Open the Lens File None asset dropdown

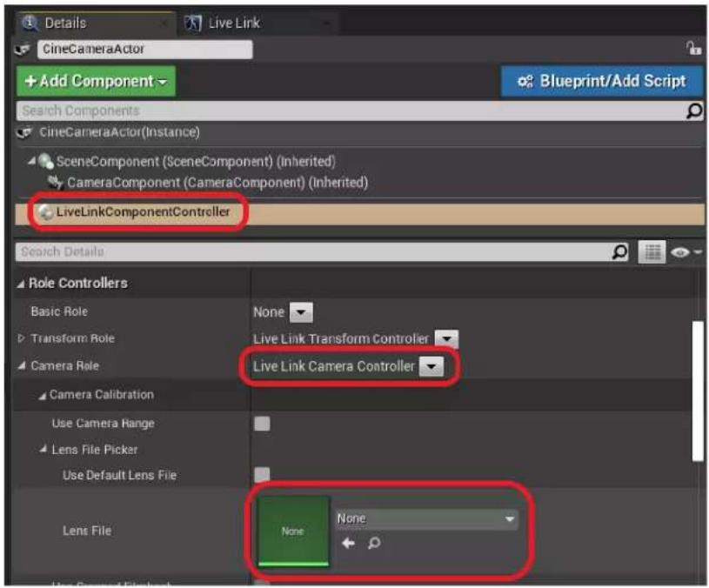coord(426,519)
